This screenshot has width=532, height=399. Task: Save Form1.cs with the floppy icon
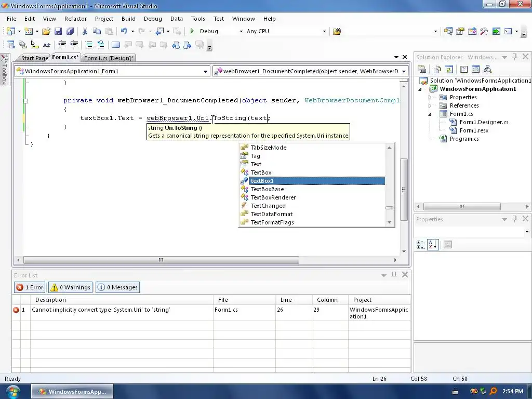(x=58, y=31)
